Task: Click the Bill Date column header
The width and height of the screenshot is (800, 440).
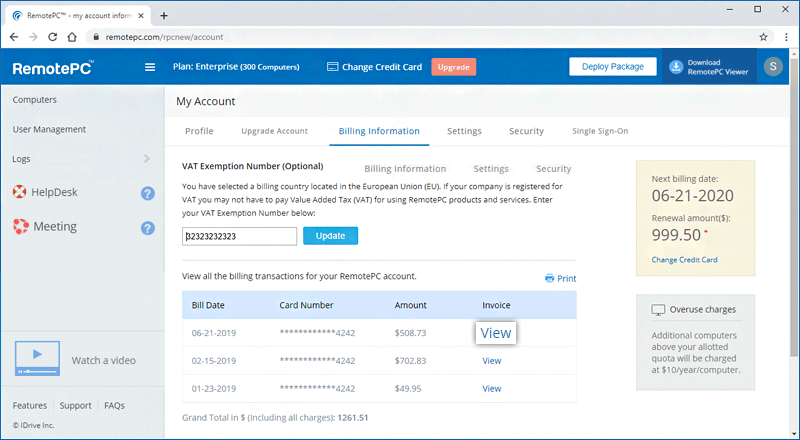Action: tap(208, 305)
